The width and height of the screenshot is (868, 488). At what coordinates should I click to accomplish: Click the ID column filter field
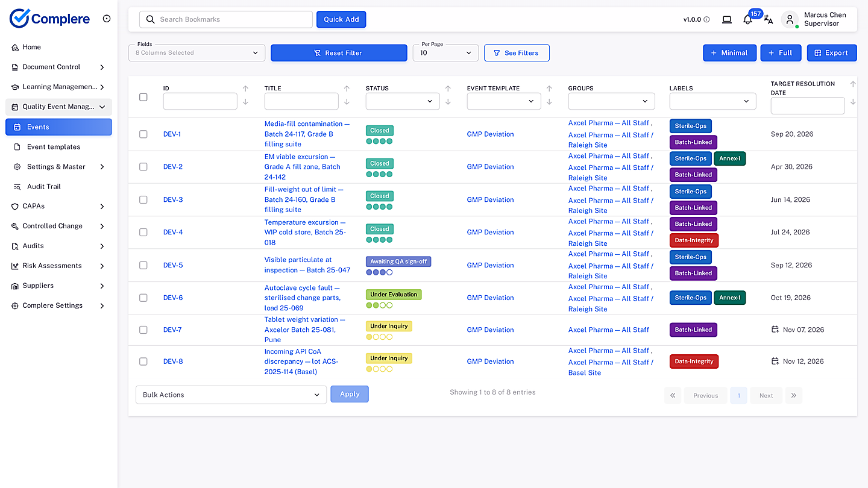200,101
